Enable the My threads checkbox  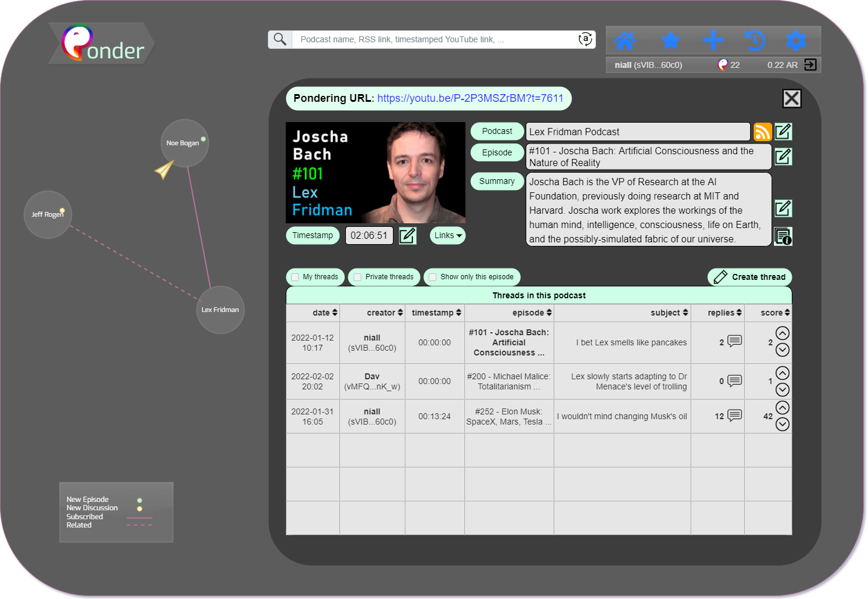[295, 277]
